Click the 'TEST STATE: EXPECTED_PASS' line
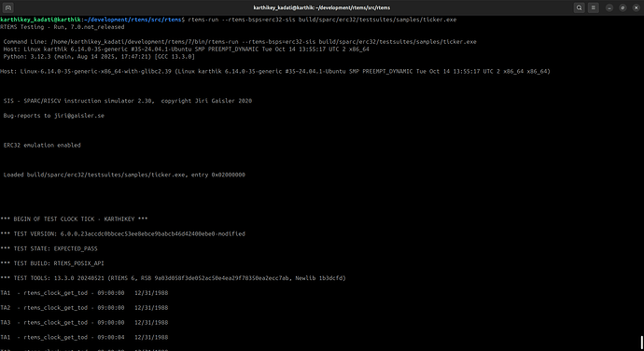Image resolution: width=644 pixels, height=351 pixels. point(49,248)
